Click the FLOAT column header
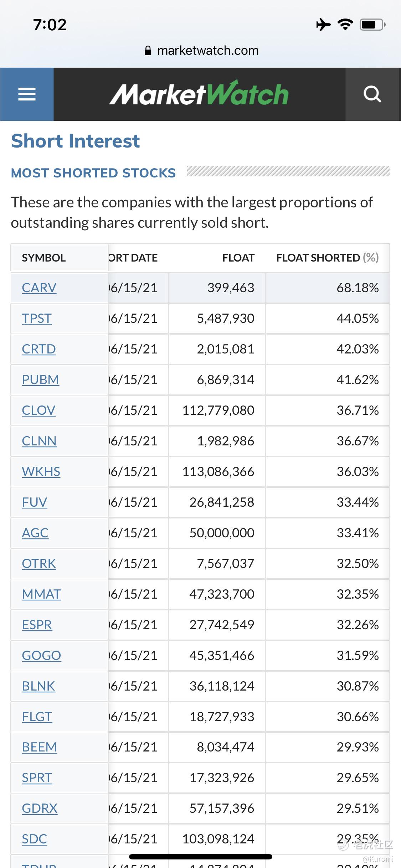The height and width of the screenshot is (868, 401). (238, 258)
